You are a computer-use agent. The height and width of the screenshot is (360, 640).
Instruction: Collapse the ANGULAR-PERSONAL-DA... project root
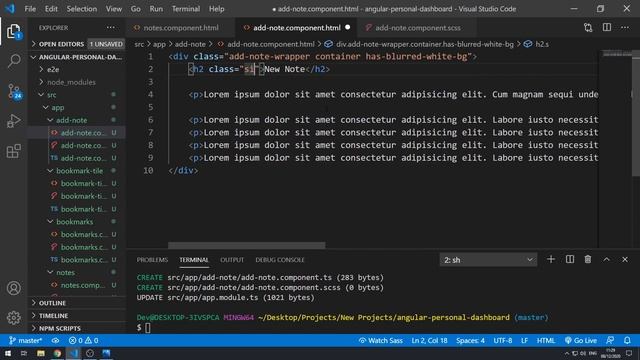click(77, 57)
